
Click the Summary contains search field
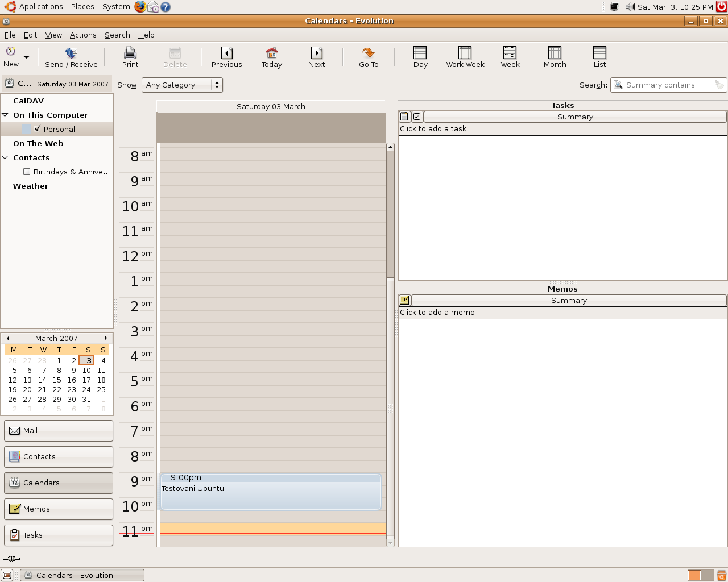668,85
